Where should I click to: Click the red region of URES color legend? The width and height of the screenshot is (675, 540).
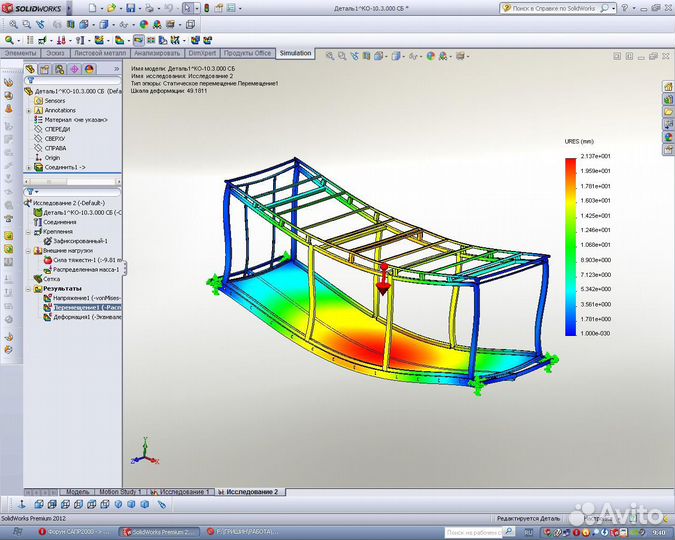(570, 163)
